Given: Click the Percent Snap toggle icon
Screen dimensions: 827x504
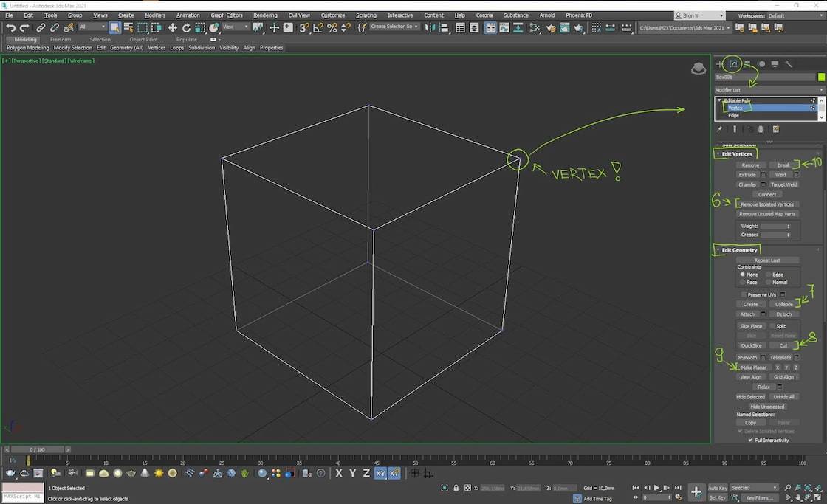Looking at the screenshot, I should click(x=332, y=28).
